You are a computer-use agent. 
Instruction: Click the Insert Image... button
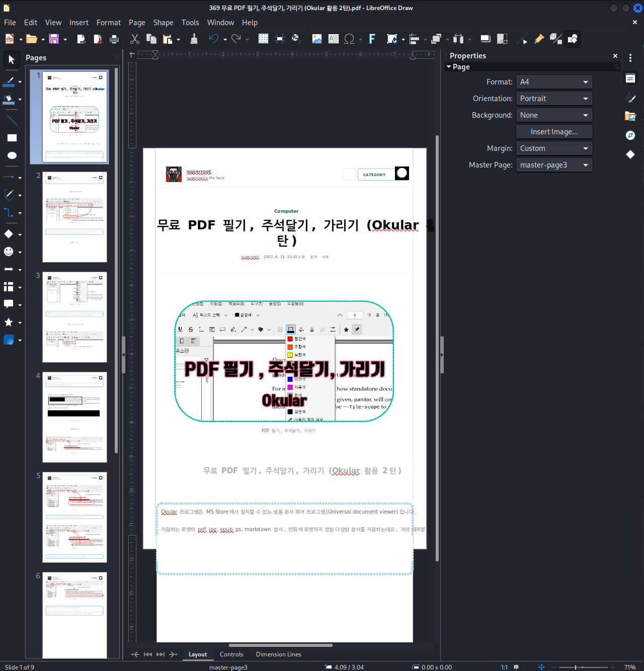pos(554,132)
